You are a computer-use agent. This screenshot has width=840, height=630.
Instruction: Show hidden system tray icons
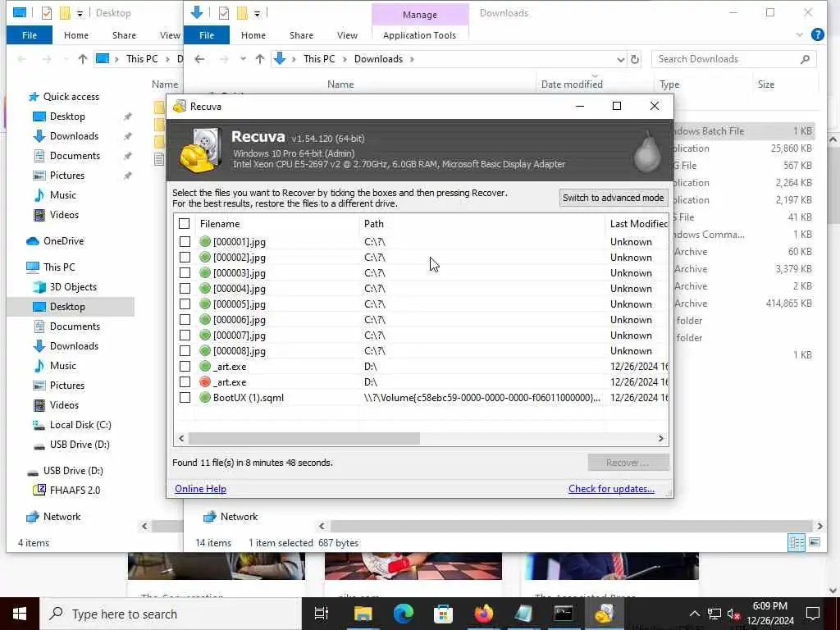coord(694,614)
